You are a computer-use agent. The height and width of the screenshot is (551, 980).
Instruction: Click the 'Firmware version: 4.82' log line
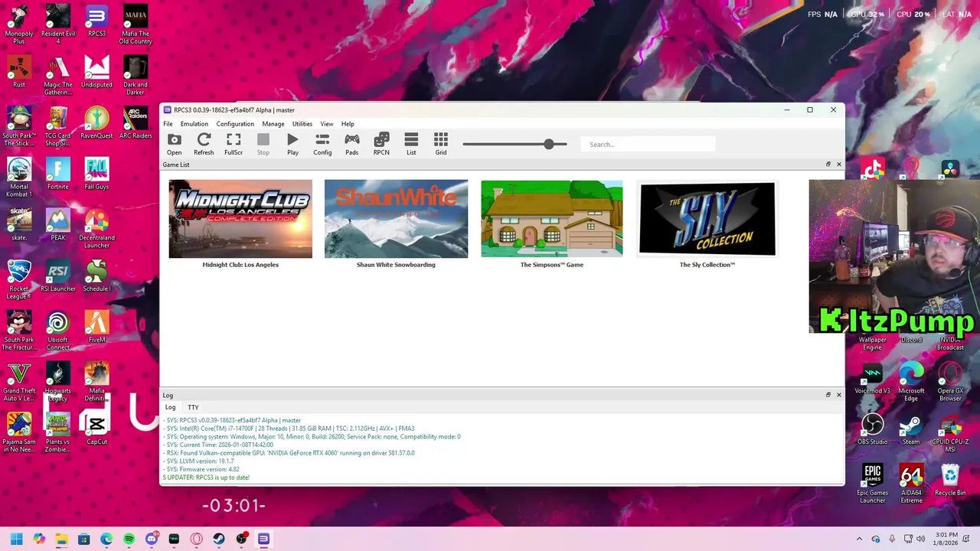pos(201,469)
